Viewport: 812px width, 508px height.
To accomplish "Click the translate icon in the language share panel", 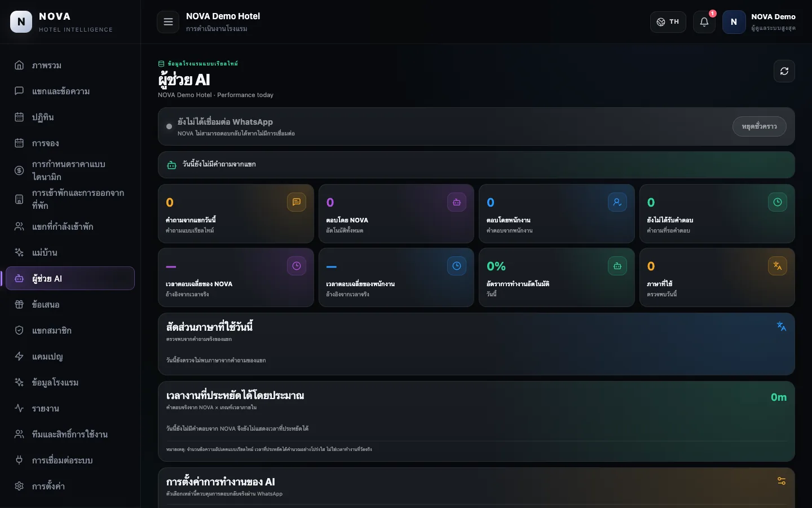I will [x=782, y=326].
